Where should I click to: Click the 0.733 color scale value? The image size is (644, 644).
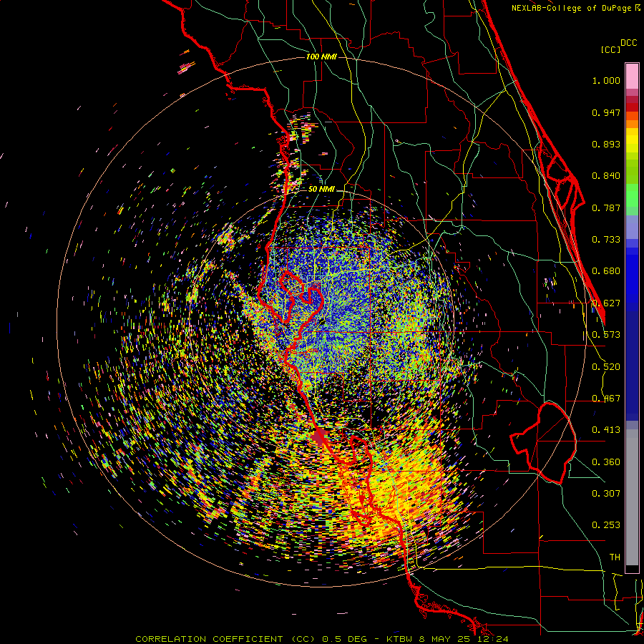click(606, 240)
